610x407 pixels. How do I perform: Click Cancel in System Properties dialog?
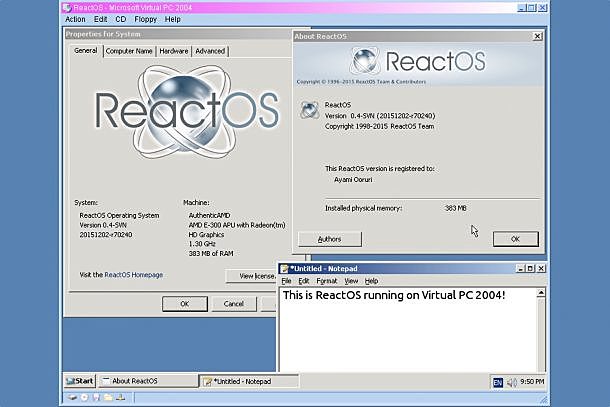pos(234,304)
